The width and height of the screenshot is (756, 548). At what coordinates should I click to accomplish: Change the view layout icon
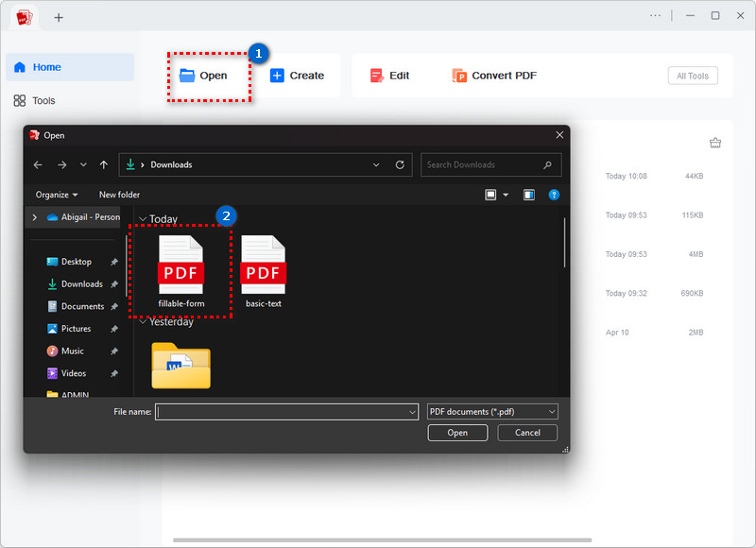pyautogui.click(x=490, y=195)
